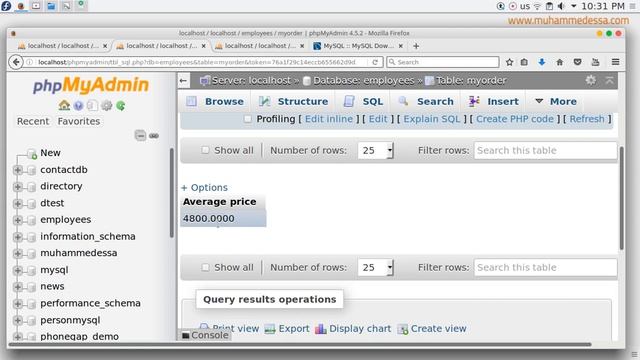
Task: Select the muhammedessa database in tree
Action: pyautogui.click(x=78, y=253)
